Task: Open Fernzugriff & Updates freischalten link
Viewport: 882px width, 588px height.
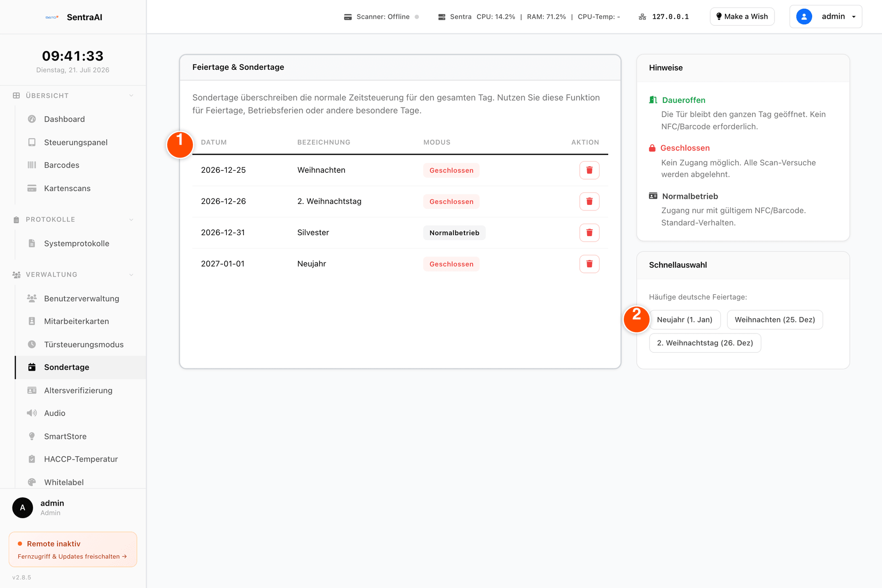Action: (x=72, y=557)
